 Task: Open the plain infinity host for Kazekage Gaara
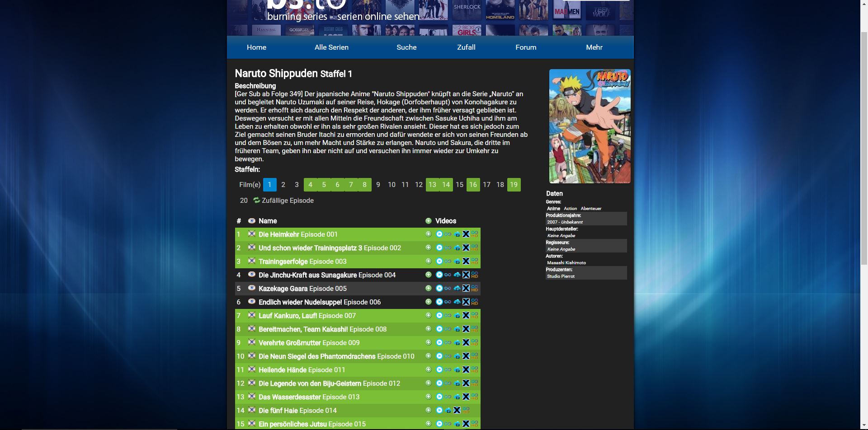448,288
